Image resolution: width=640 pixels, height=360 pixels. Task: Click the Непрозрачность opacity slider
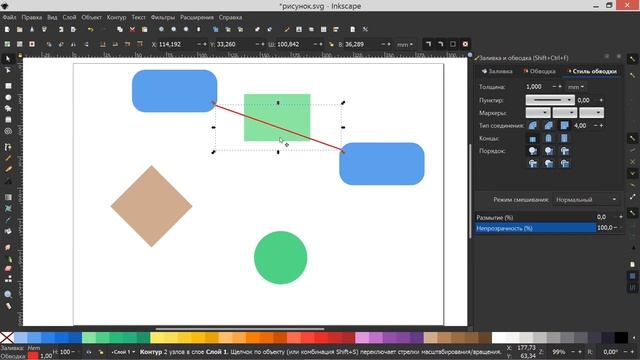(536, 228)
